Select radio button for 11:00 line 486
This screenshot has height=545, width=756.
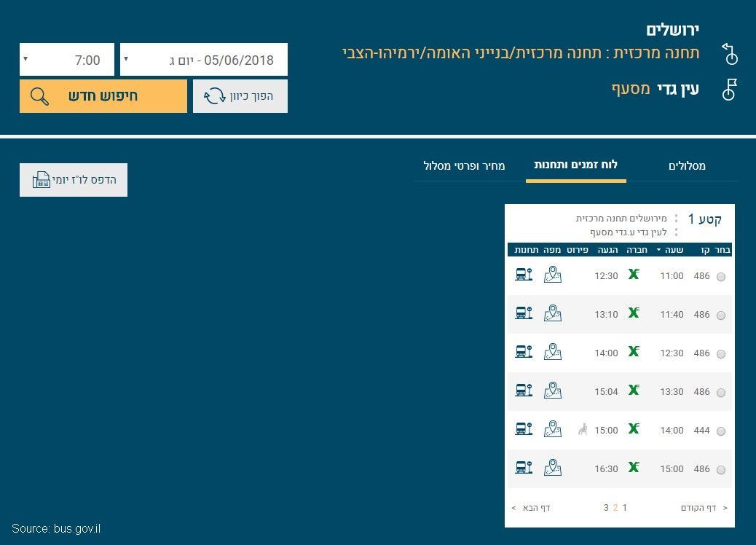click(721, 277)
